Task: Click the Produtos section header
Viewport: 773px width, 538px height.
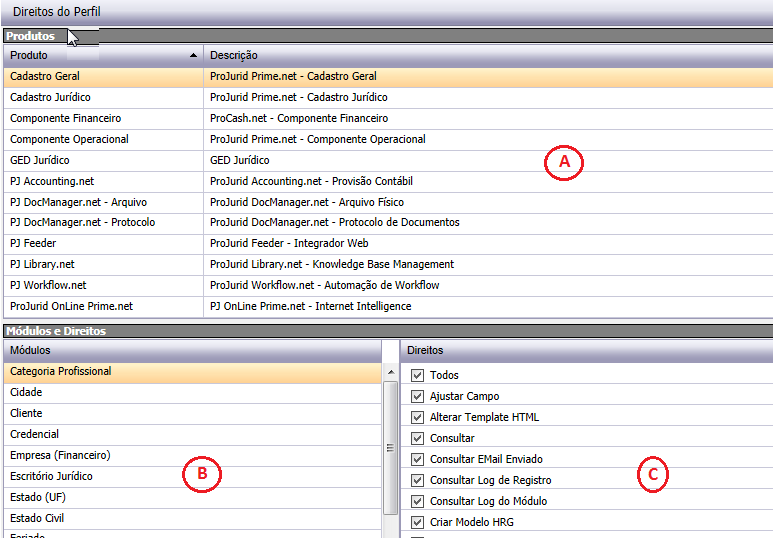Action: [x=388, y=36]
